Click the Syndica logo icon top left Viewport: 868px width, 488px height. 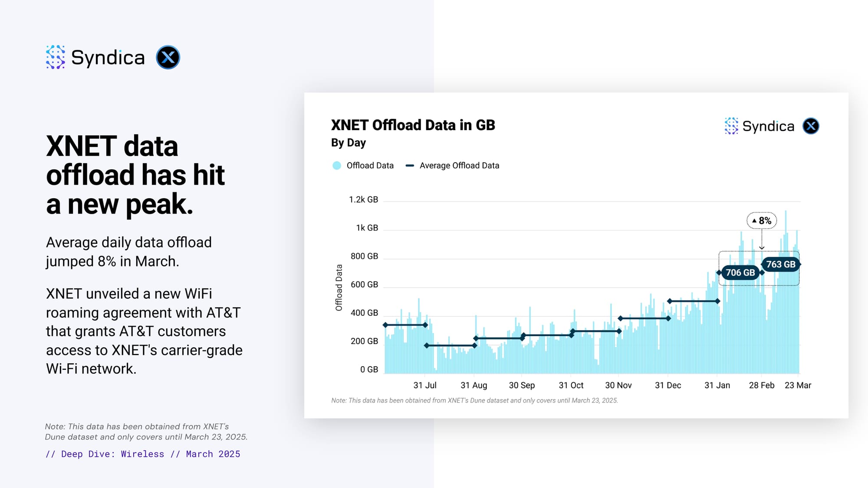56,57
